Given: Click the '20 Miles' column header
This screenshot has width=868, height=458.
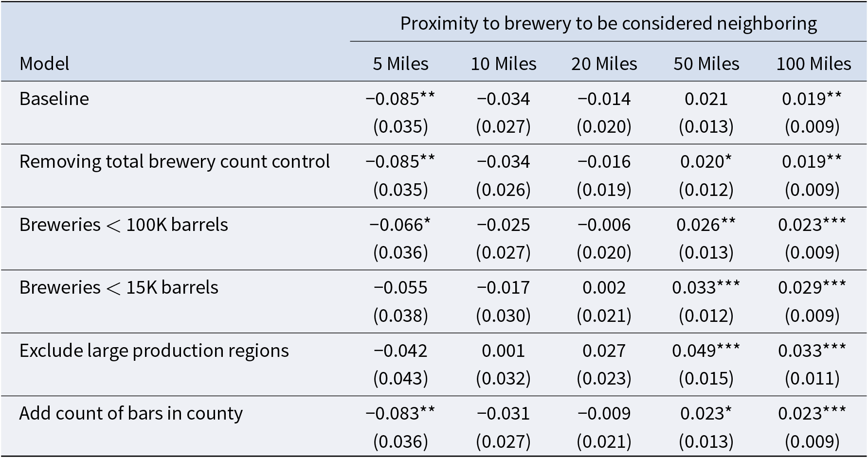Looking at the screenshot, I should (x=604, y=64).
